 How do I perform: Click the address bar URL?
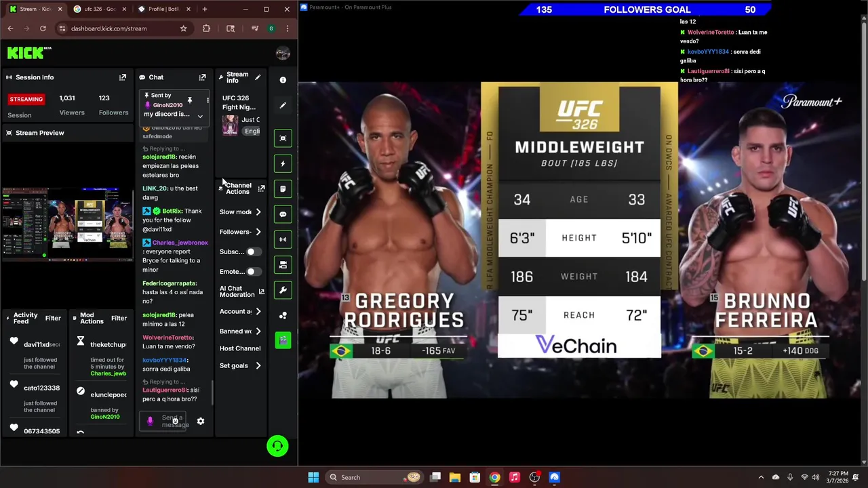coord(108,28)
